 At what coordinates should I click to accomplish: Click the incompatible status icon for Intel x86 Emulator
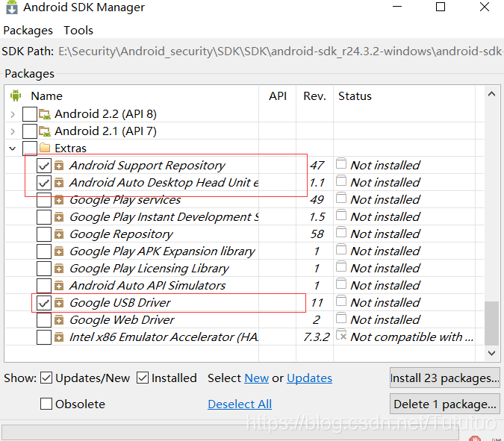click(x=341, y=335)
